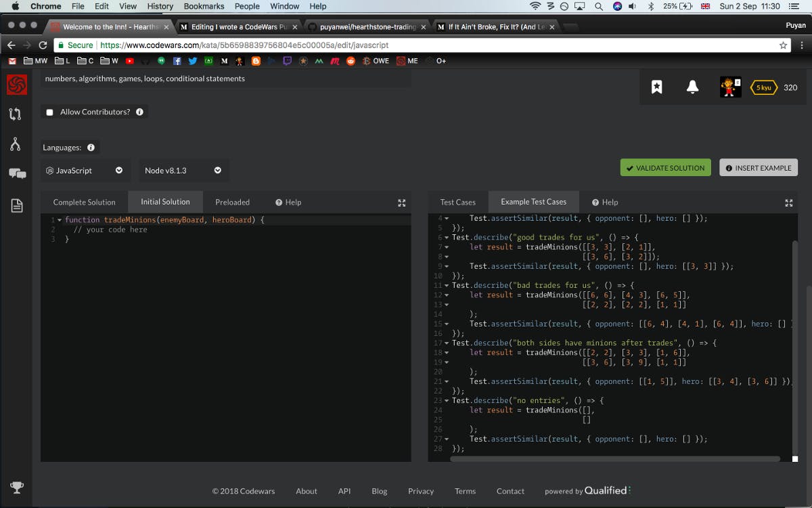This screenshot has width=812, height=508.
Task: Click the Validate Solution button
Action: 665,168
